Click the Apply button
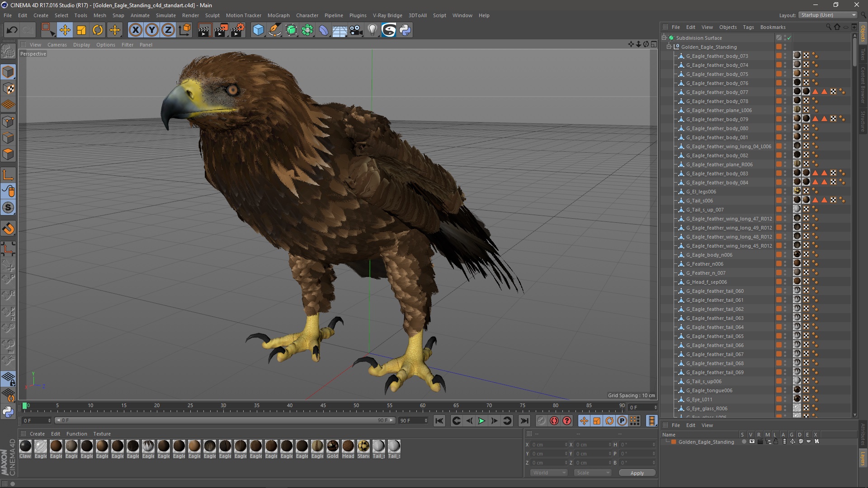Screen dimensions: 868x488 click(x=637, y=473)
